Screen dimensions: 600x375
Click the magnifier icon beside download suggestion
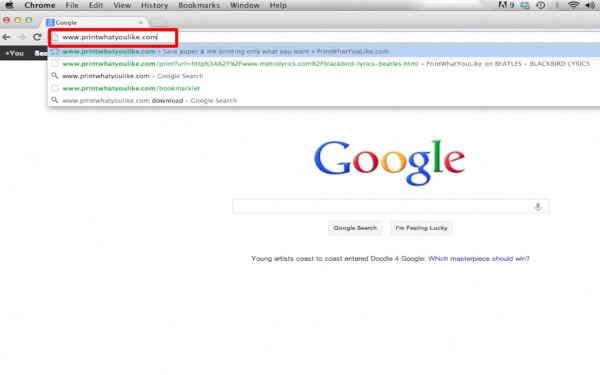pos(55,100)
